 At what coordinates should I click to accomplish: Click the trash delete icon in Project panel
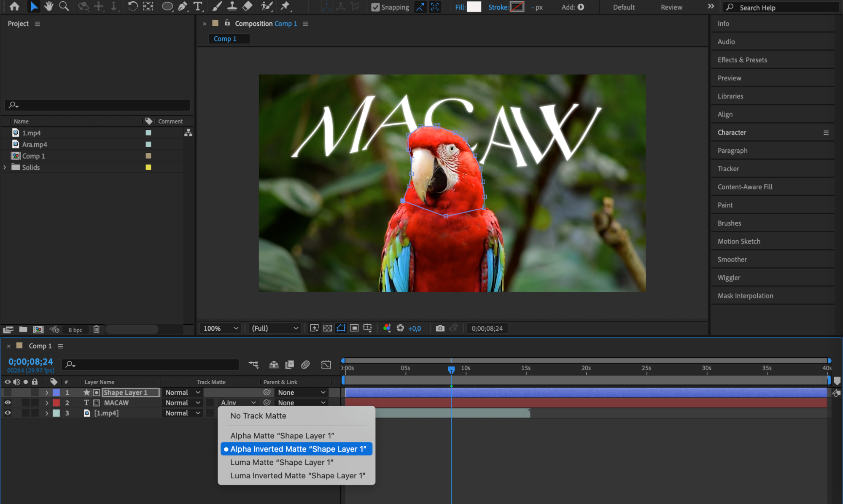pos(96,329)
